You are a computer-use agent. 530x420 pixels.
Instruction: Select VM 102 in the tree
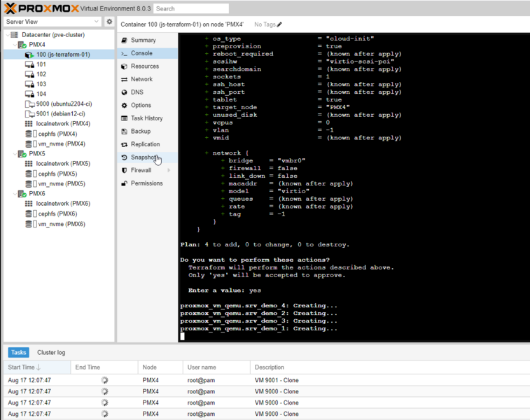59,74
